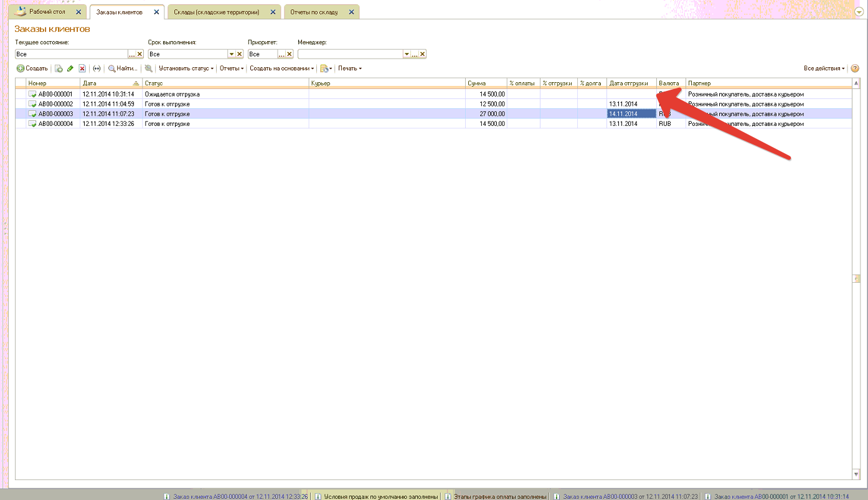This screenshot has height=500, width=868.
Task: Expand the Создать на основании dropdown
Action: (x=281, y=68)
